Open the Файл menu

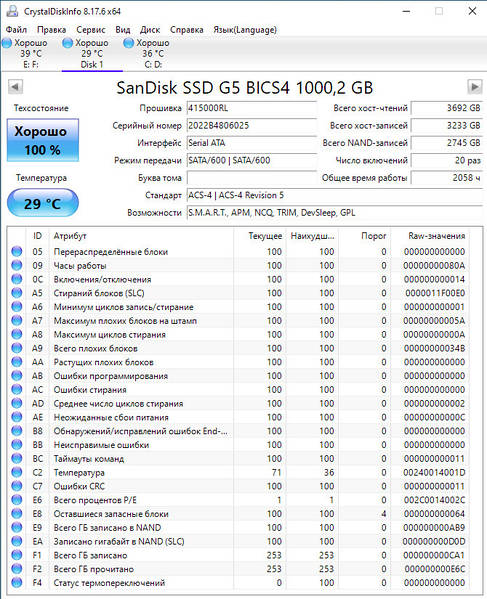(16, 29)
